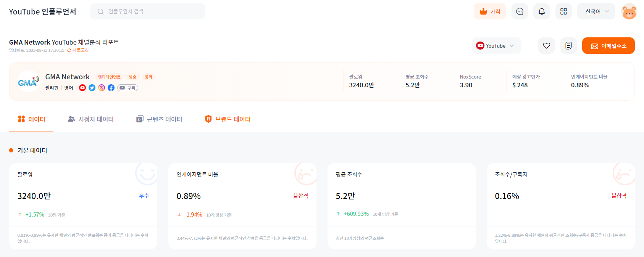The width and height of the screenshot is (644, 257).
Task: Open the notes document icon
Action: pos(568,46)
